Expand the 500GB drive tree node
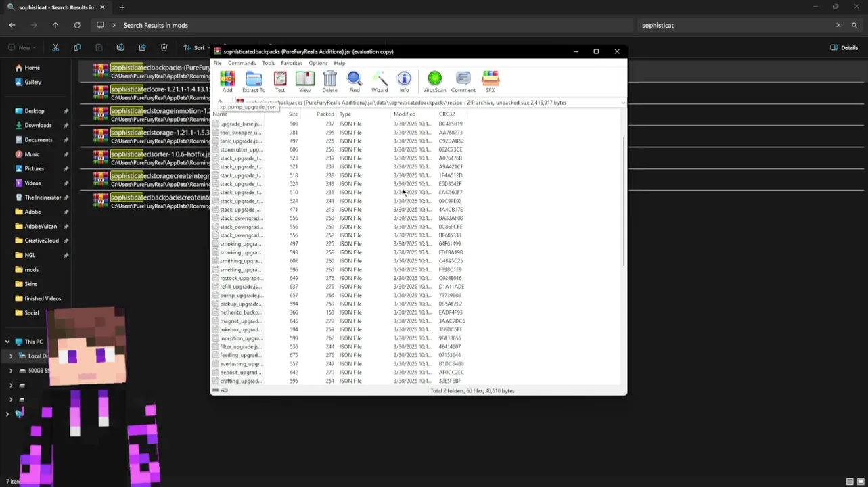 pyautogui.click(x=11, y=371)
